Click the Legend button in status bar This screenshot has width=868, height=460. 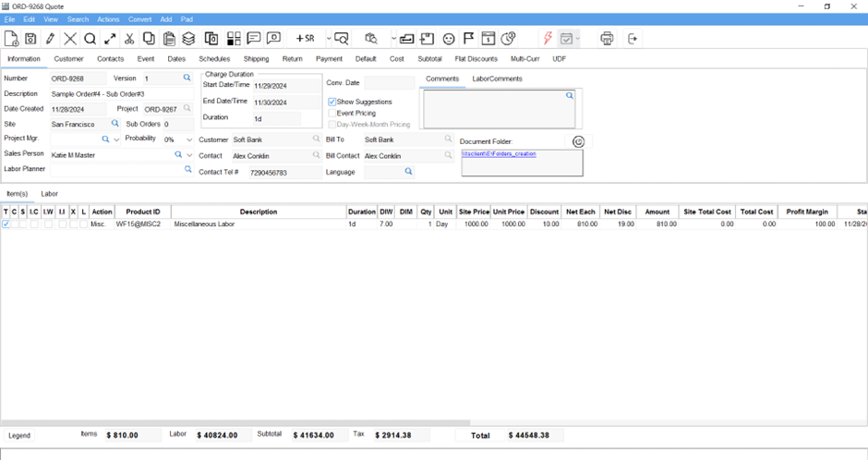(x=19, y=435)
